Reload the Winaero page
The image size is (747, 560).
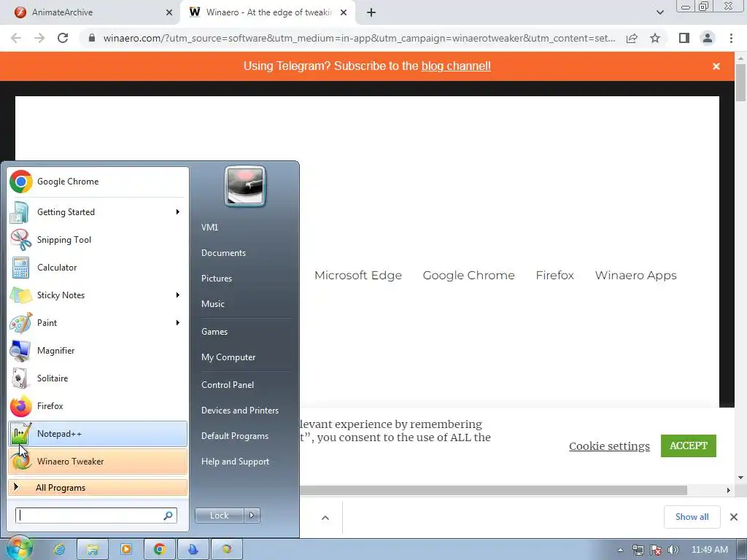pos(63,38)
